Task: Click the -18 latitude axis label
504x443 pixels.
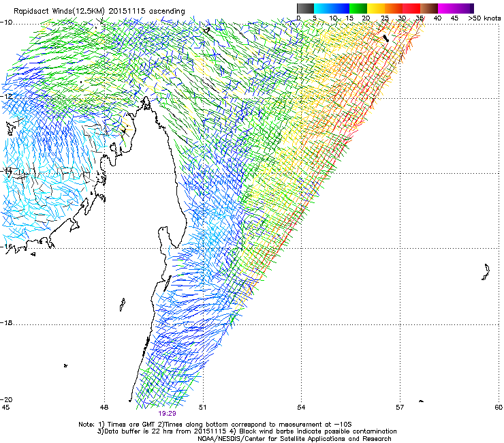Action: (x=6, y=322)
